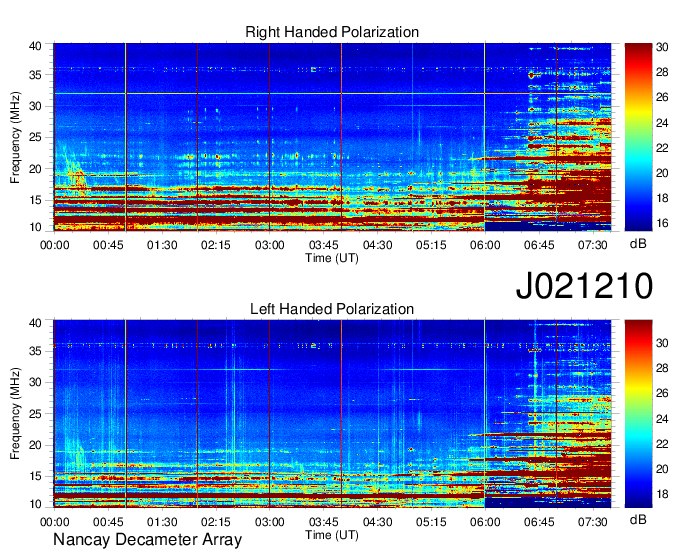This screenshot has width=680, height=552.
Task: Click the '00:00' tick of bottom plot
Action: click(54, 522)
